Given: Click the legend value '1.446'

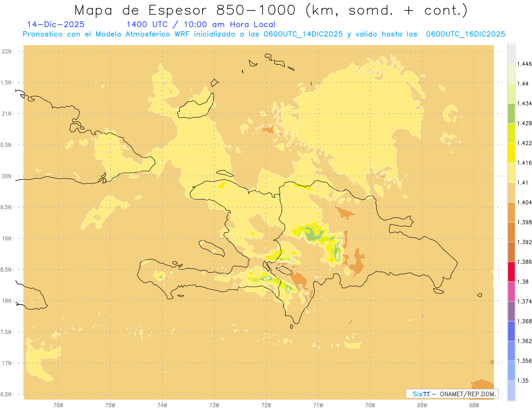Looking at the screenshot, I should point(524,64).
